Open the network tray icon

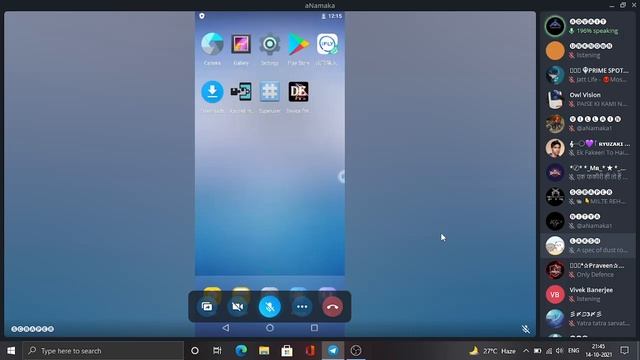click(549, 351)
